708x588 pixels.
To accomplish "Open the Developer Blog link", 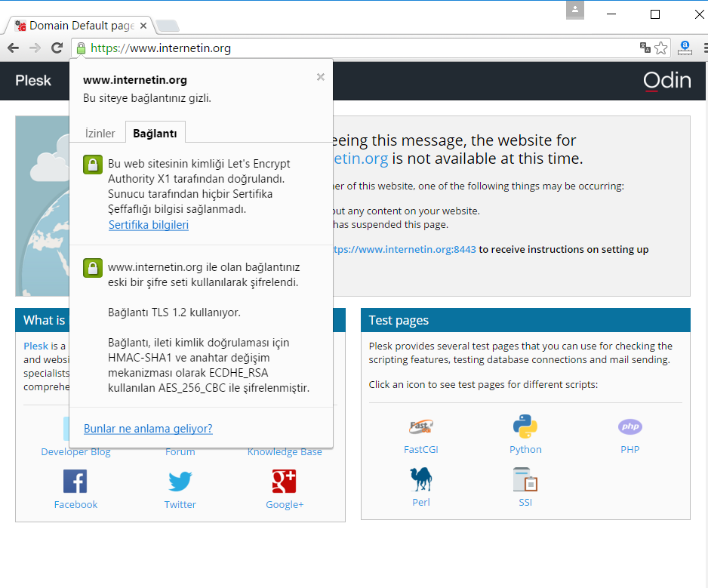I will pyautogui.click(x=75, y=452).
